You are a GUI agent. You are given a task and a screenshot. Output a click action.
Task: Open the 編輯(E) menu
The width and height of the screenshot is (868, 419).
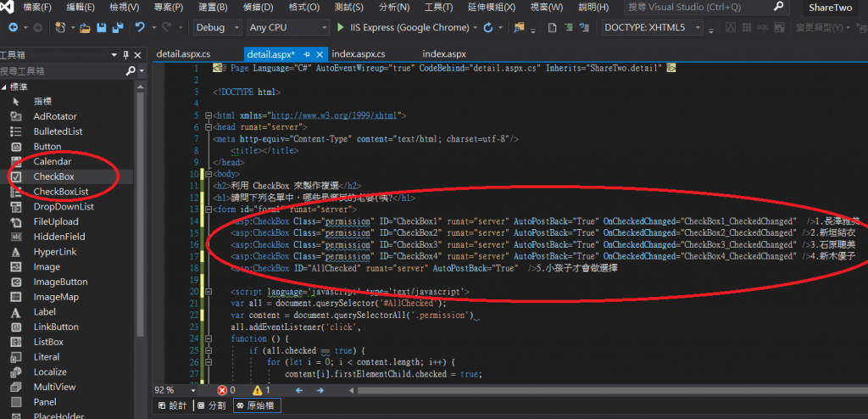81,7
